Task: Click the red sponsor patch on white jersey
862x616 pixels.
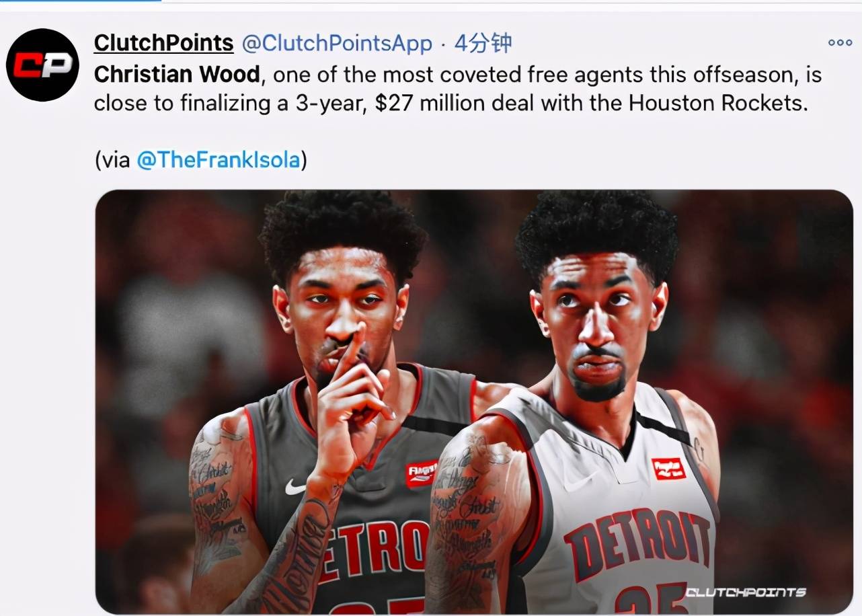Action: (x=668, y=468)
